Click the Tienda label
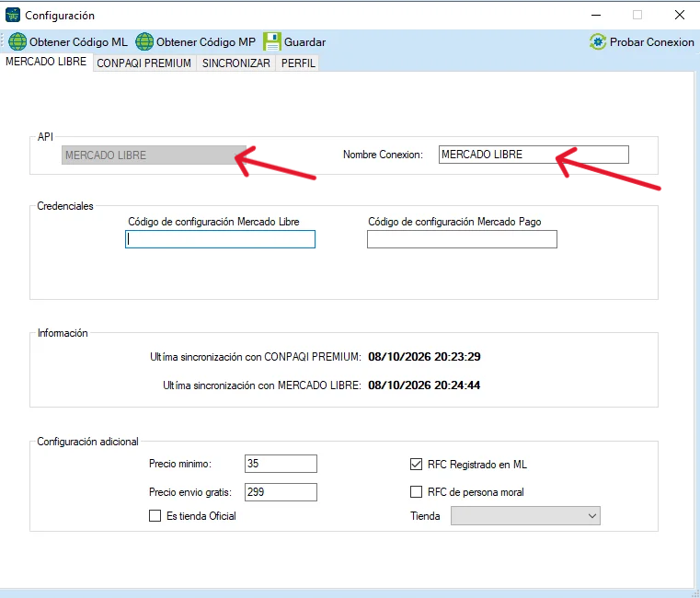 click(425, 516)
